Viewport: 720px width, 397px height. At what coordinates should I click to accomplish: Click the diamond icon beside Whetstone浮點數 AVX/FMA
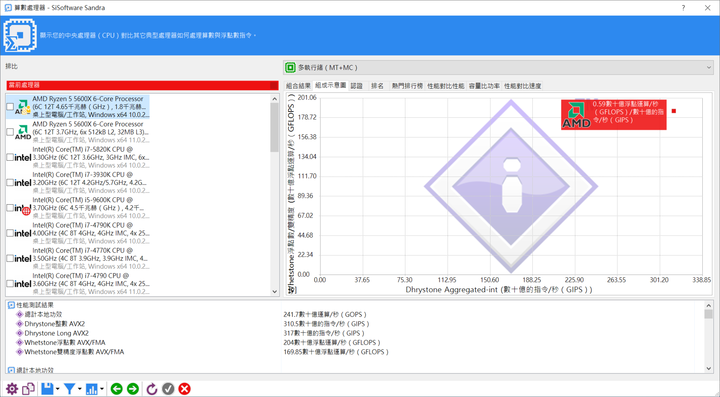click(x=19, y=342)
